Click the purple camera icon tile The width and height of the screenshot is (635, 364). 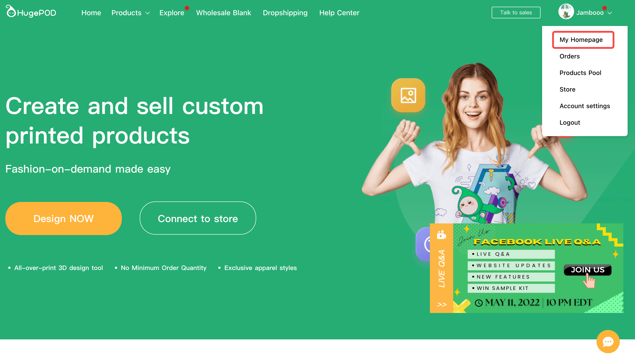pyautogui.click(x=423, y=244)
